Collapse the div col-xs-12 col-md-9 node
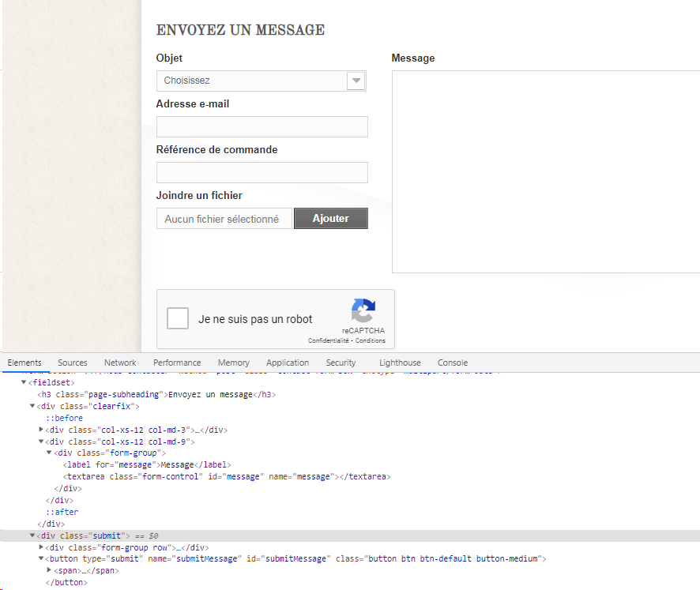 41,442
